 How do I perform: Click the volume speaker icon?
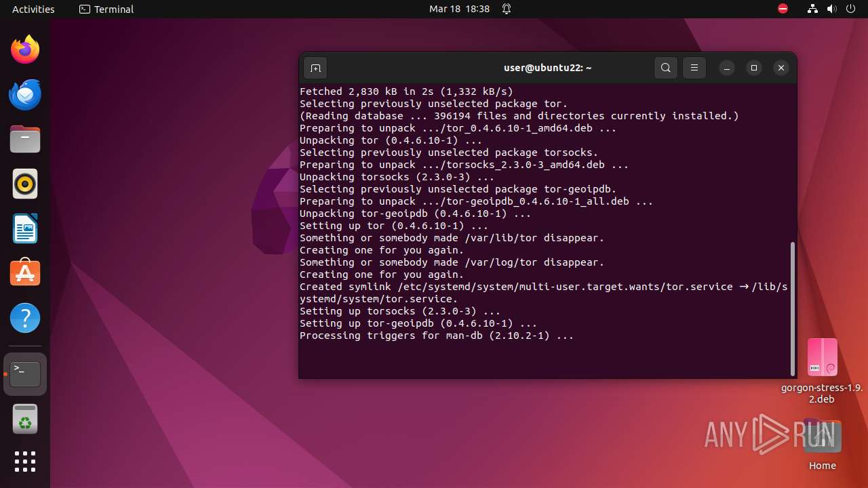point(831,9)
